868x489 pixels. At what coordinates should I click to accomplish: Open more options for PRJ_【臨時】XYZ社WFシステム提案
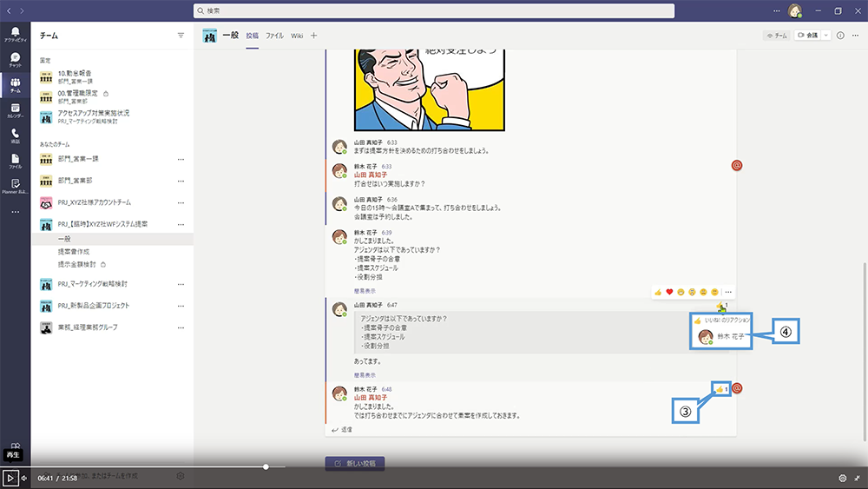tap(181, 225)
